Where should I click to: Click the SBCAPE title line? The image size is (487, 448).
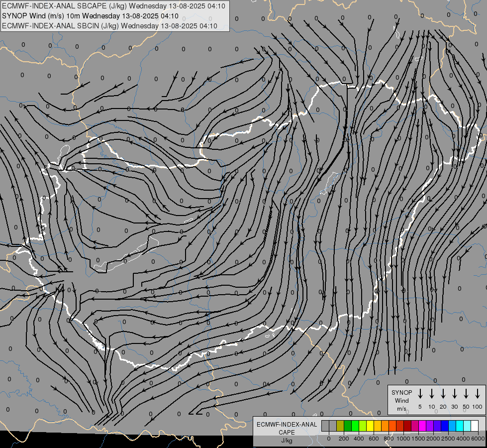coord(113,6)
